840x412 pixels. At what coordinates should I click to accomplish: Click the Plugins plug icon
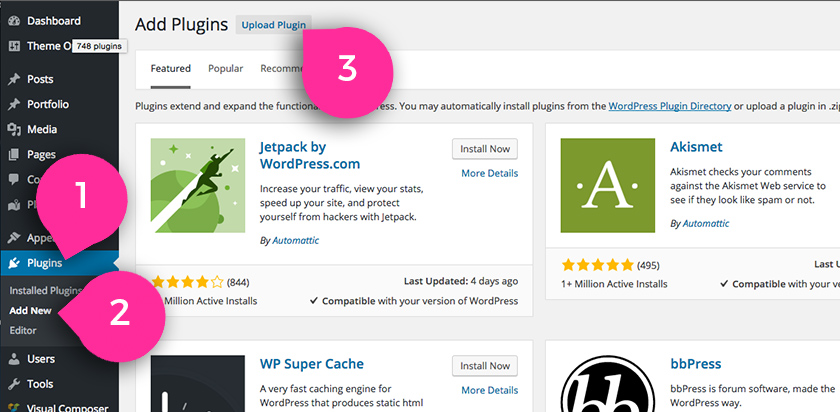[14, 263]
